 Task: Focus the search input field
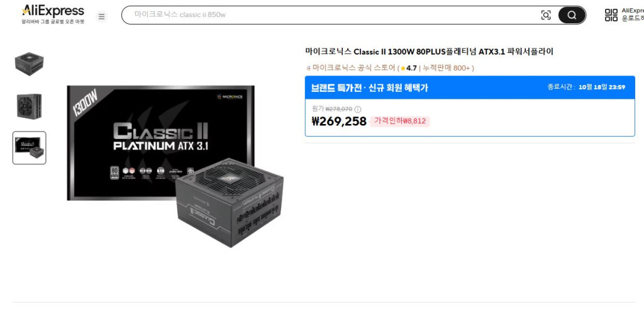(x=335, y=15)
